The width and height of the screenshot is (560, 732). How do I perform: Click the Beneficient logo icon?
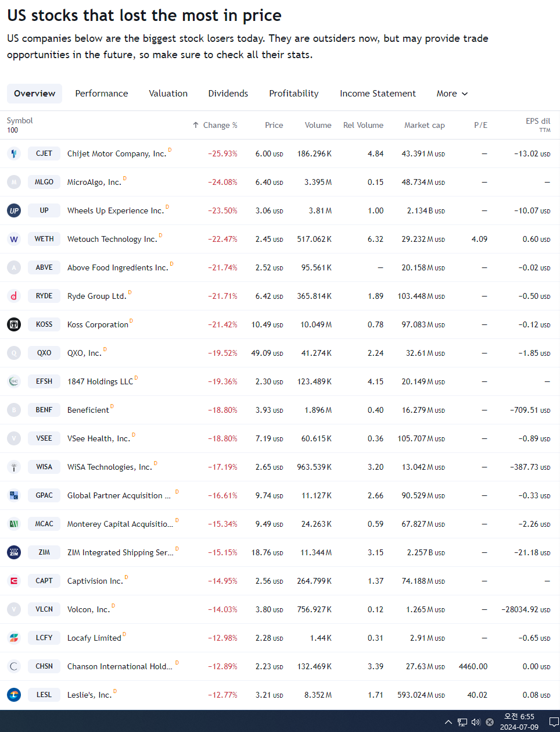[14, 410]
